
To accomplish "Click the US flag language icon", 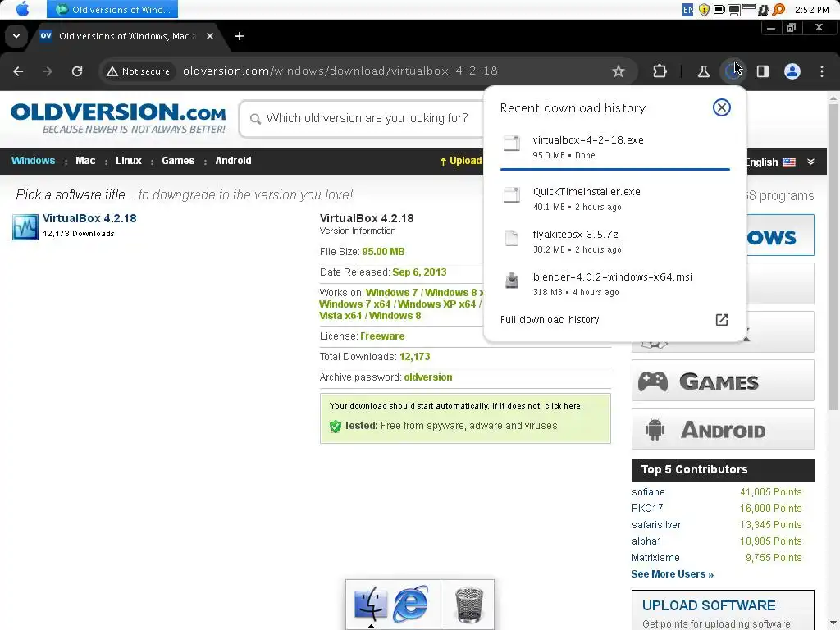I will point(788,162).
